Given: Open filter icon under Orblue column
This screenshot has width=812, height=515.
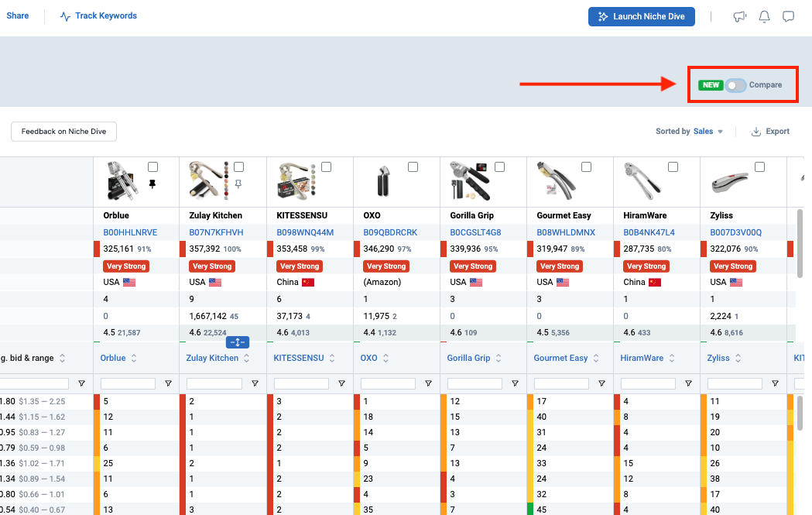Looking at the screenshot, I should (x=168, y=383).
